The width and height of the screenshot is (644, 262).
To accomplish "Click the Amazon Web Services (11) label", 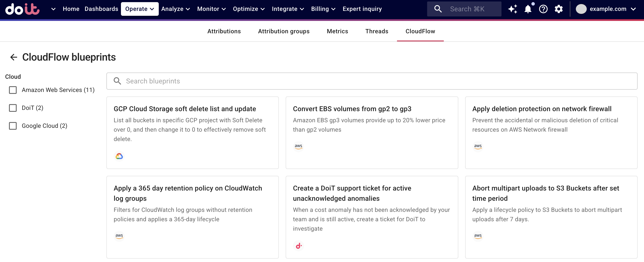I will pos(58,90).
